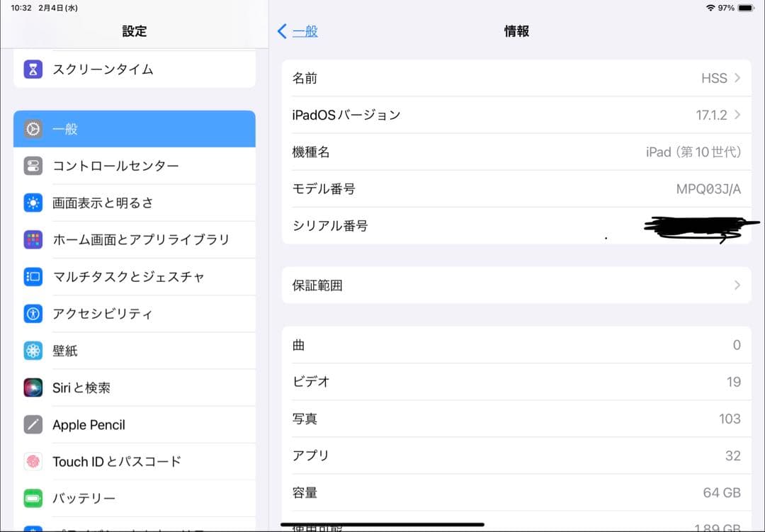Expand the 保証範囲 warranty coverage row
Screen dimensions: 765x532
516,285
